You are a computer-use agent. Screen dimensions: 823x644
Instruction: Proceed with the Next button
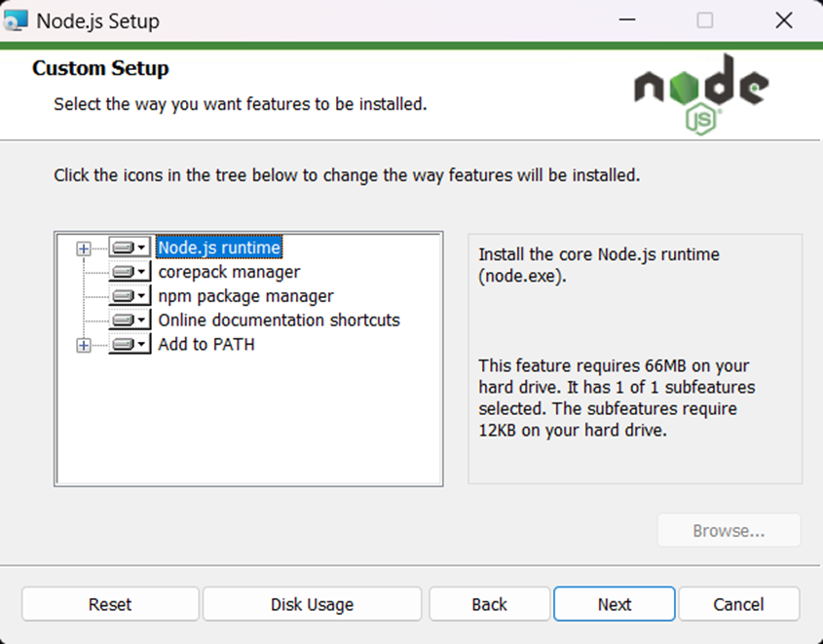(615, 604)
